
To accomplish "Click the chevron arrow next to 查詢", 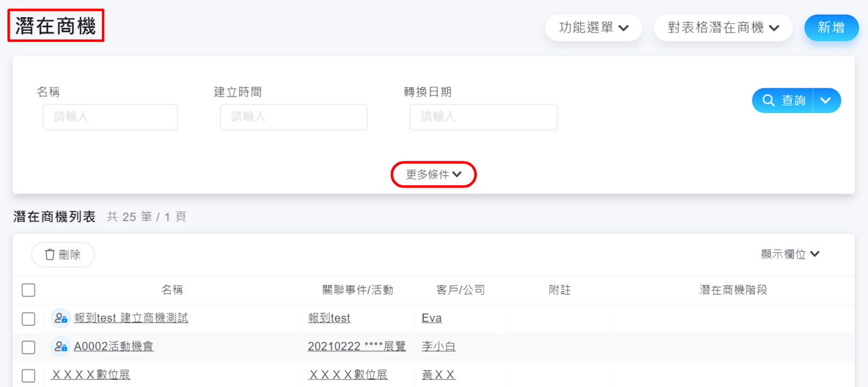I will (826, 100).
